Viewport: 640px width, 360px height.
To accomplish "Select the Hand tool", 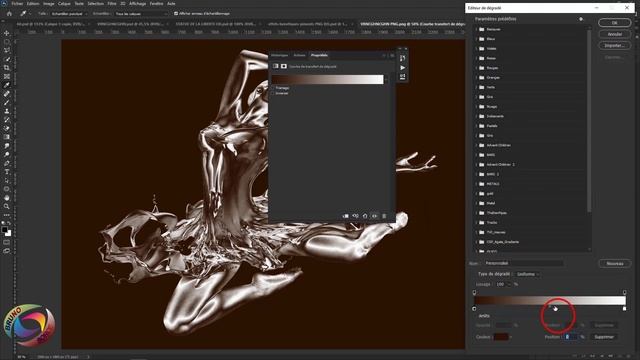I will [7, 198].
